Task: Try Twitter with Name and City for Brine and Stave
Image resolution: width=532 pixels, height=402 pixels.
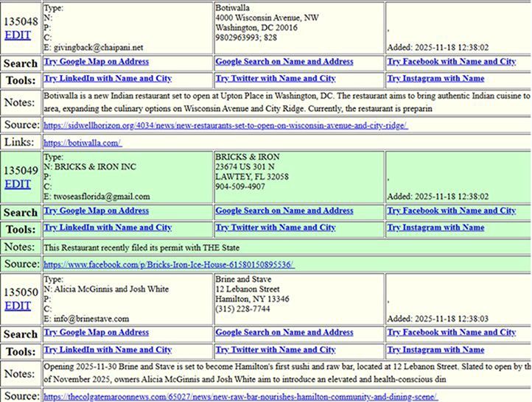Action: tap(276, 350)
